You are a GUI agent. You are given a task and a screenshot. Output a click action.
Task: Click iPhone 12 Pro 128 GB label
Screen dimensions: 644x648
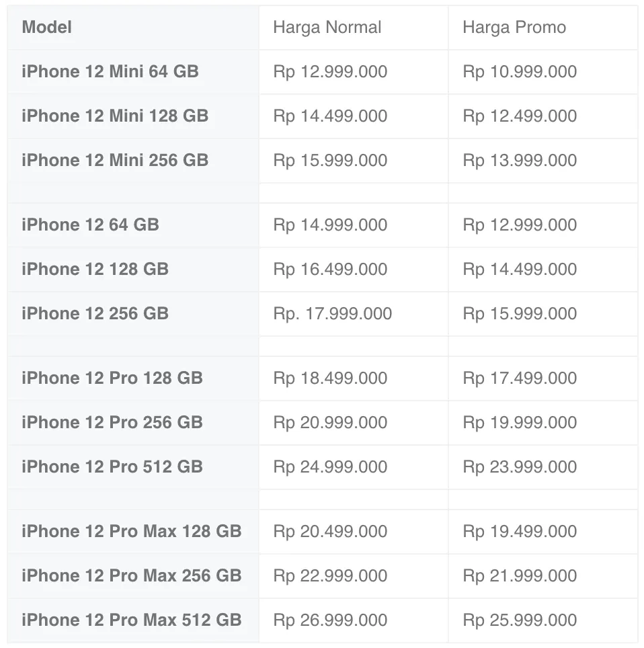[112, 378]
